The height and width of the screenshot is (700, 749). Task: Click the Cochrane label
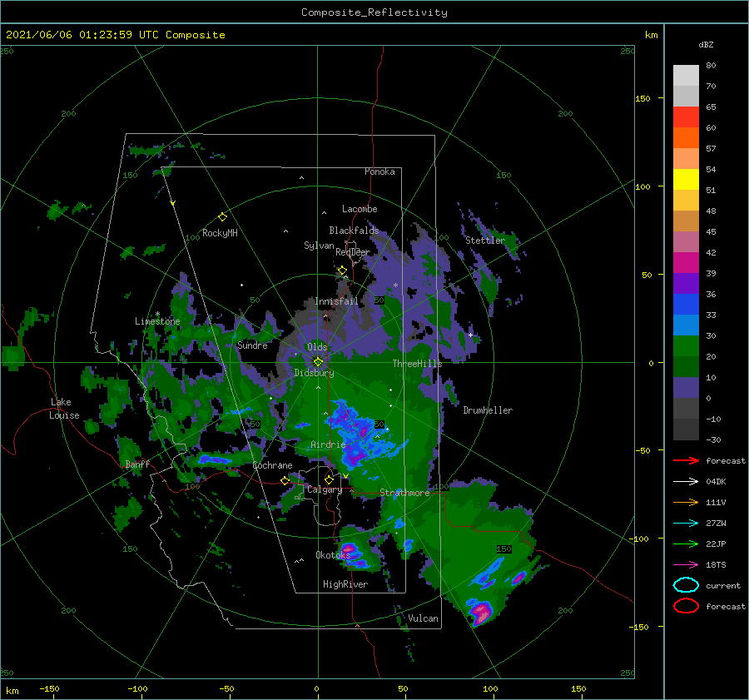[272, 465]
